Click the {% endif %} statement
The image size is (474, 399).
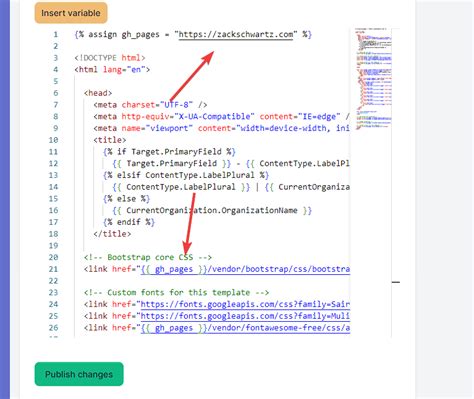[129, 222]
